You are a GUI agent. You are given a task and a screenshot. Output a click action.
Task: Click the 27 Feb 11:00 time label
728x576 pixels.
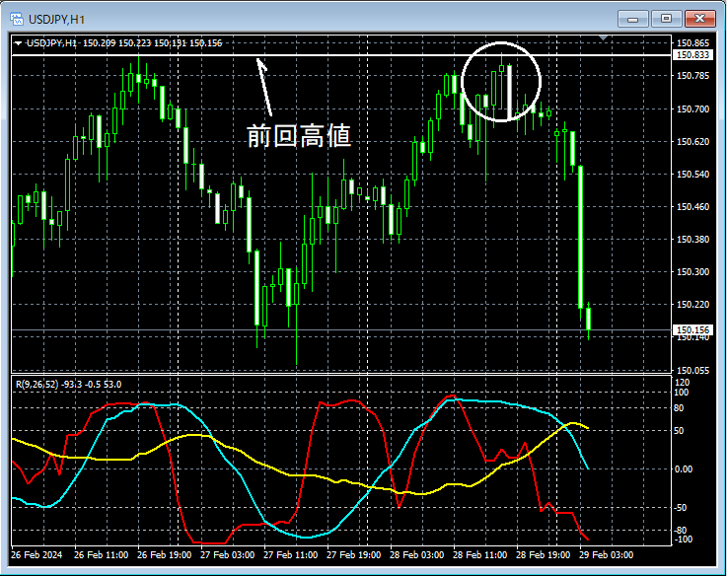point(291,555)
